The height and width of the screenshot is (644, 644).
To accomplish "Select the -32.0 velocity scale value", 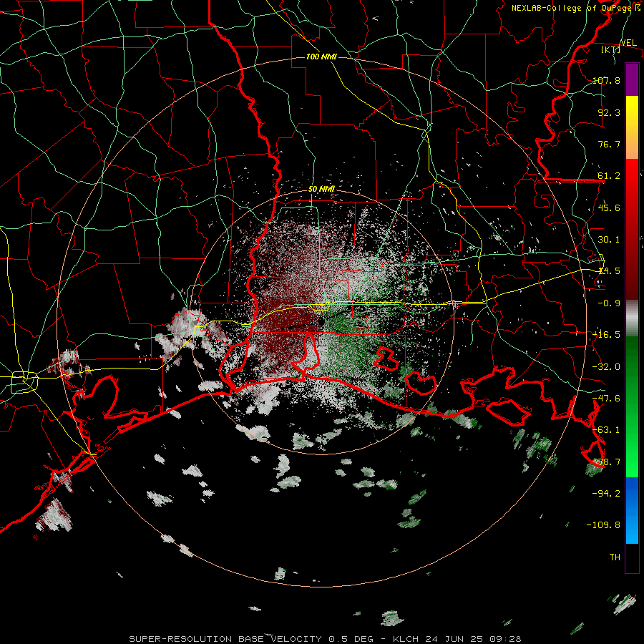I will pyautogui.click(x=606, y=367).
